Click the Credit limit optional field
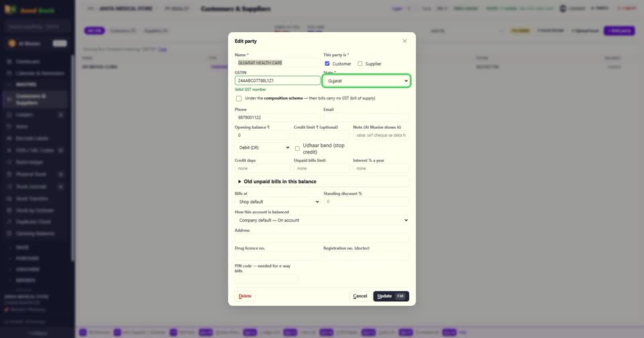Image resolution: width=644 pixels, height=338 pixels. coord(321,135)
